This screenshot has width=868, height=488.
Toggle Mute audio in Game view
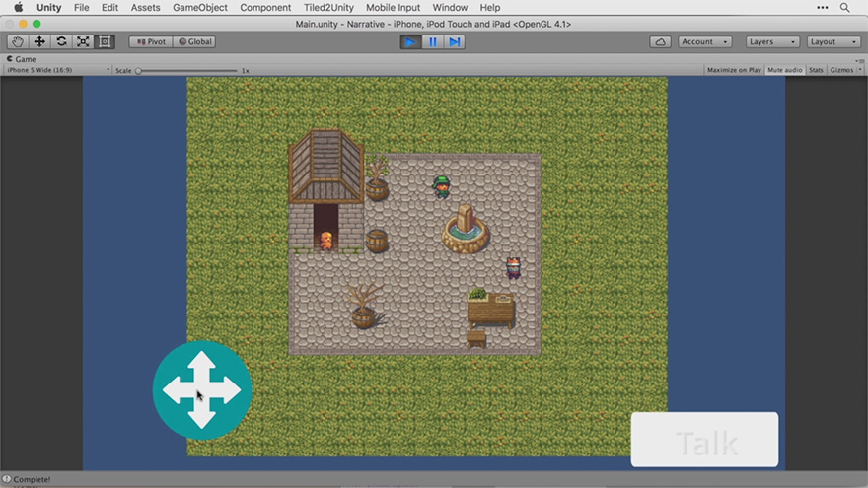784,70
